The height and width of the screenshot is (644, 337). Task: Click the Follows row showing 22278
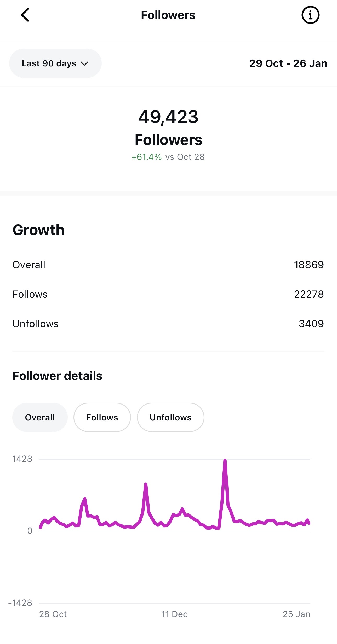pos(168,294)
